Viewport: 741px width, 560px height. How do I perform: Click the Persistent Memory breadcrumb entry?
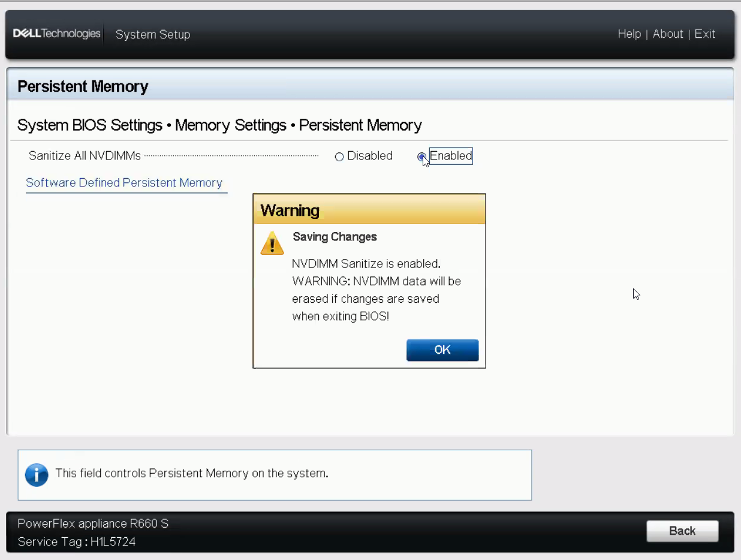pyautogui.click(x=360, y=125)
